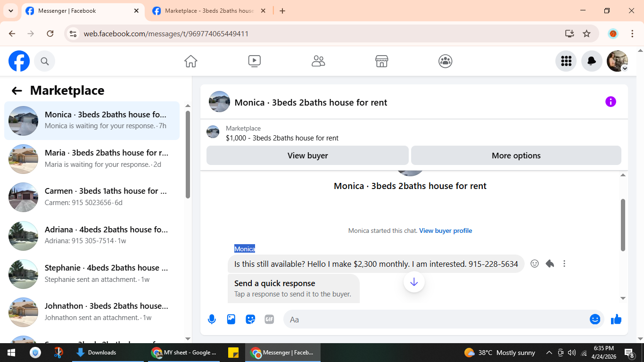Record a voice clip
Image resolution: width=644 pixels, height=362 pixels.
[x=212, y=320]
